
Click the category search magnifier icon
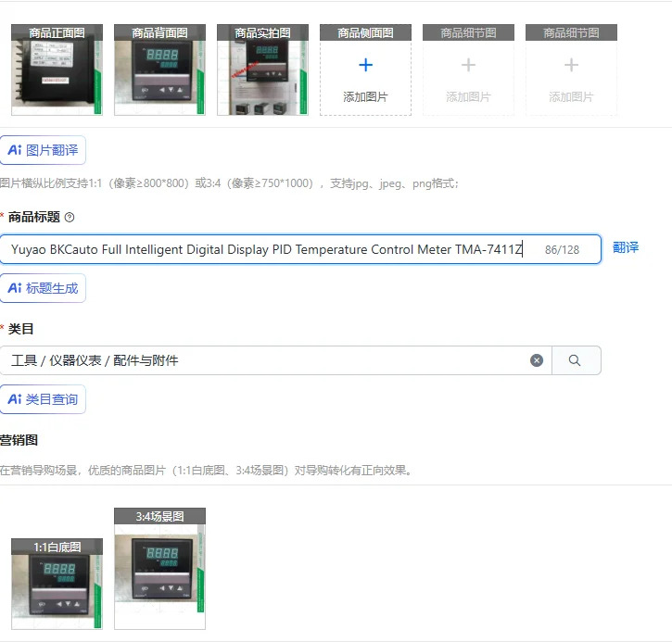(575, 360)
